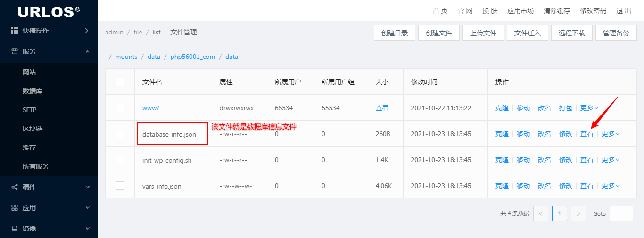
Task: Click 查看 link for database-info.json
Action: (587, 134)
